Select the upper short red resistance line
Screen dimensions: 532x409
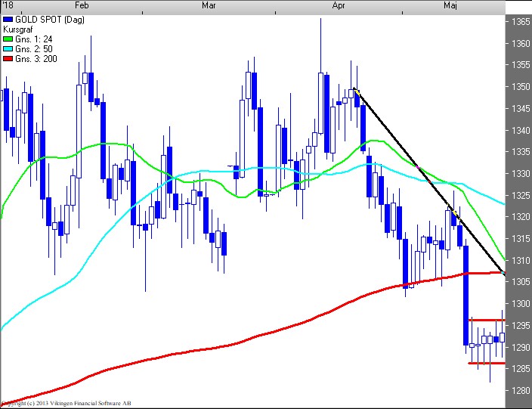486,320
